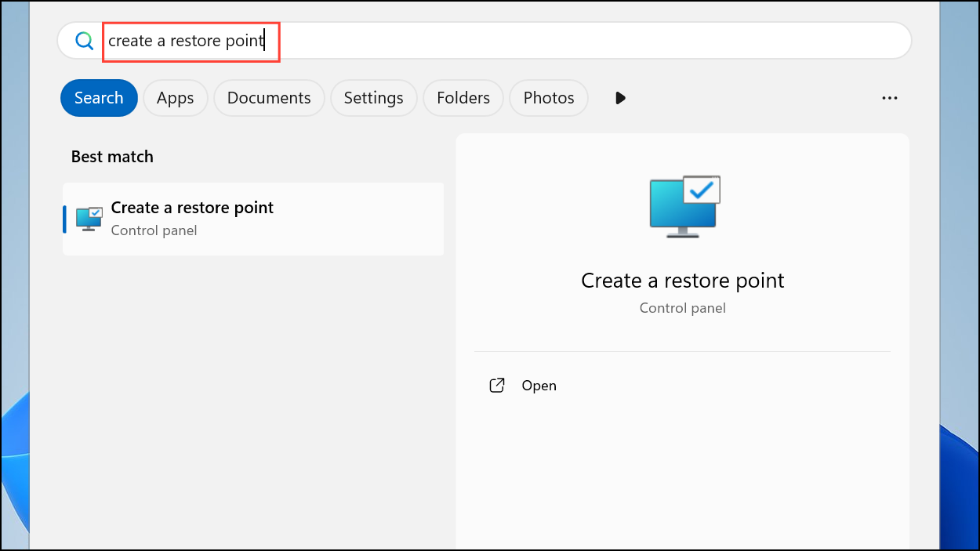Switch to the Photos filter
This screenshot has height=551, width=980.
549,98
